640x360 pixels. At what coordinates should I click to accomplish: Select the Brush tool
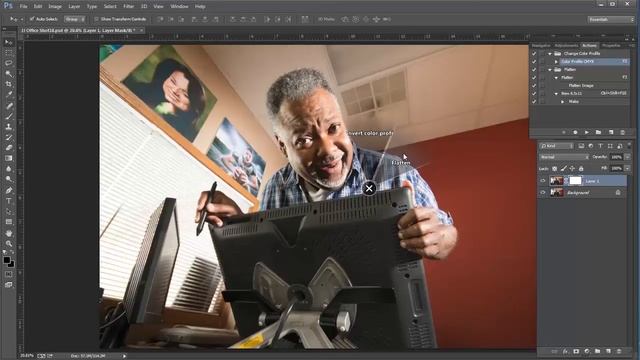pos(8,116)
